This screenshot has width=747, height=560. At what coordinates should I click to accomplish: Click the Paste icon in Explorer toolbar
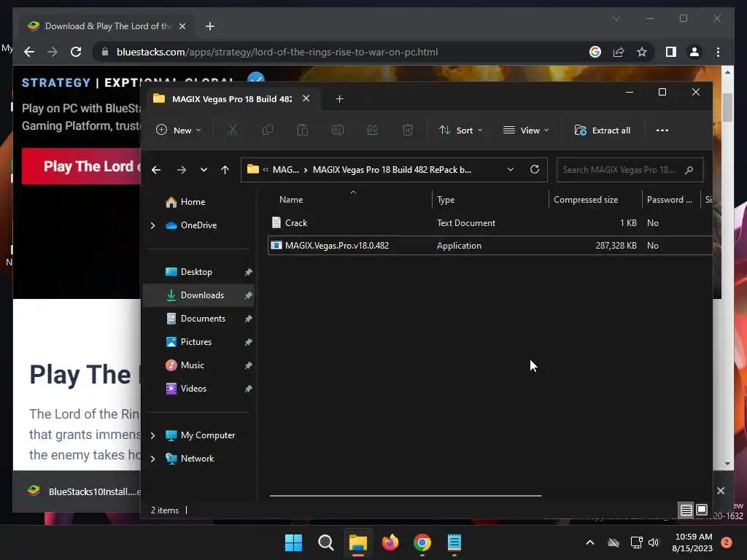(x=303, y=130)
